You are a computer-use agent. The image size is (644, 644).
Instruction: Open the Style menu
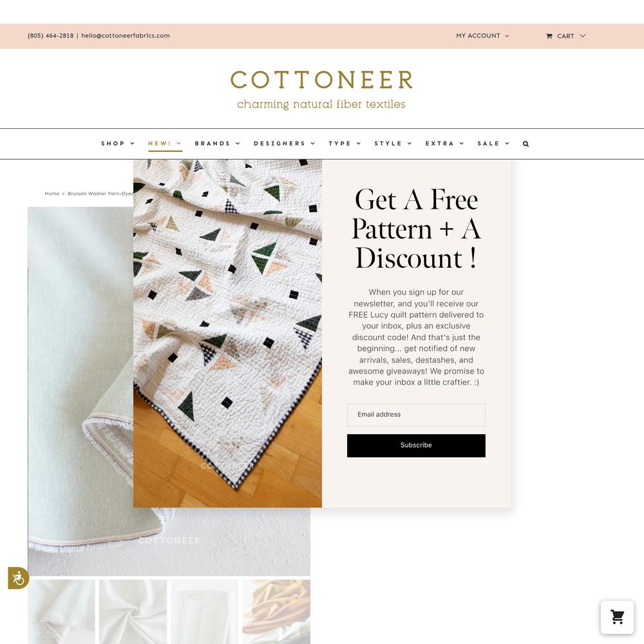pos(393,144)
